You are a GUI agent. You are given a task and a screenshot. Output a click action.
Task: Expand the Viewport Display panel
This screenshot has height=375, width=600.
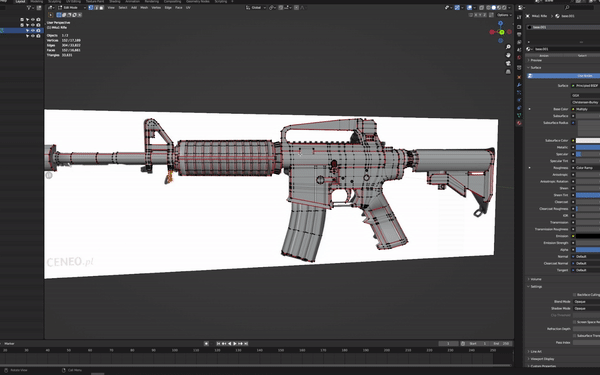pos(541,359)
